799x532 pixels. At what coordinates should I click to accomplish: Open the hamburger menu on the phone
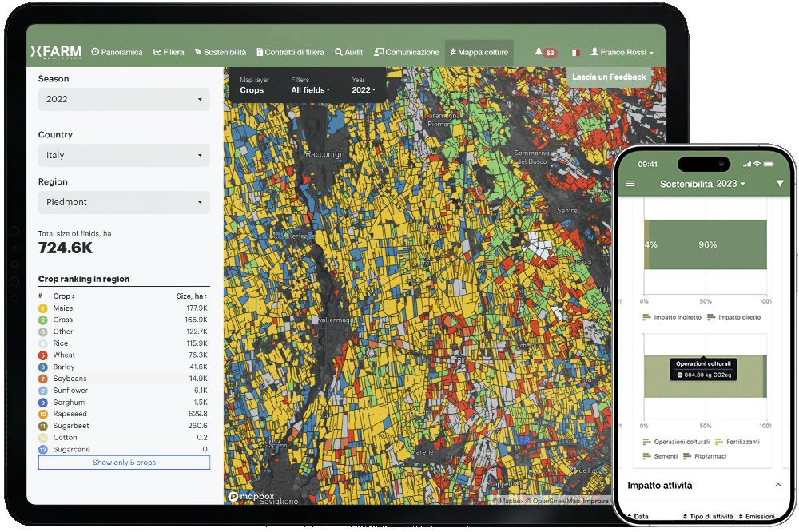tap(630, 184)
